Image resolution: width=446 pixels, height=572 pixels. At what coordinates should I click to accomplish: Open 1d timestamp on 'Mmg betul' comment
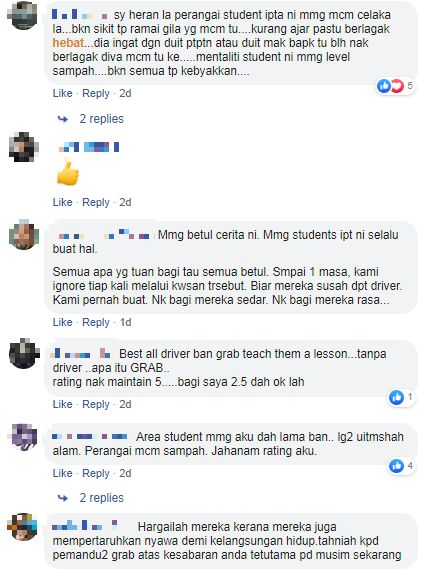pyautogui.click(x=125, y=322)
